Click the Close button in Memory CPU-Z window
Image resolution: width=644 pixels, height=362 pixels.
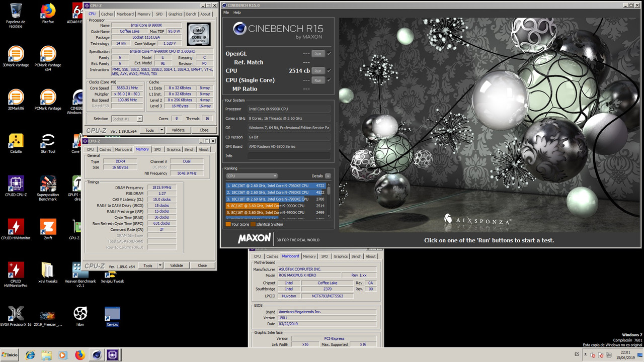[202, 265]
